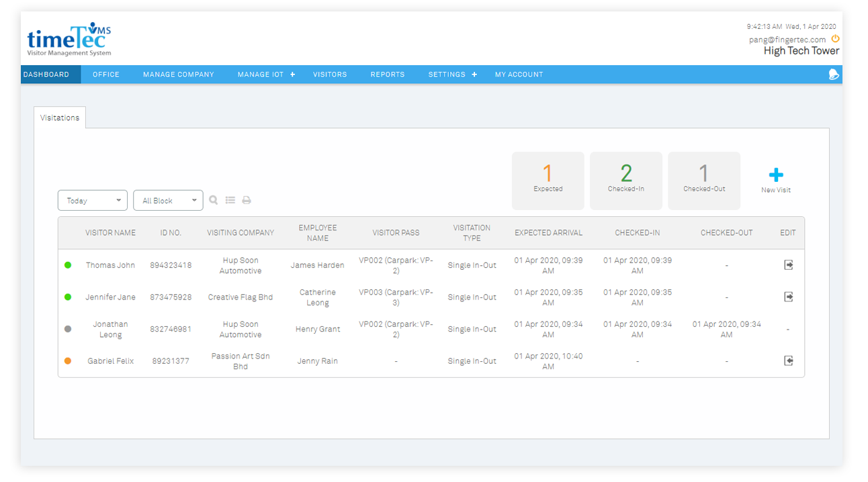This screenshot has height=482, width=868.
Task: Open the All Block dropdown
Action: click(168, 200)
